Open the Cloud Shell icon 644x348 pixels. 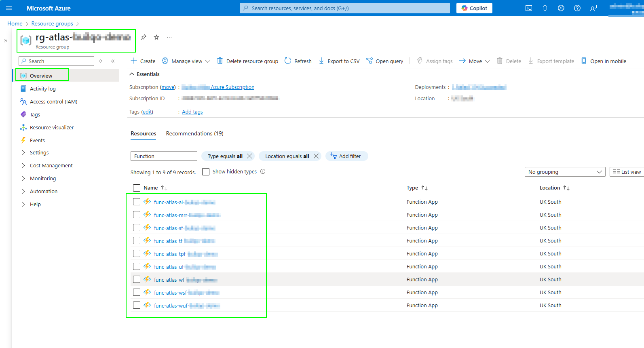(x=528, y=8)
